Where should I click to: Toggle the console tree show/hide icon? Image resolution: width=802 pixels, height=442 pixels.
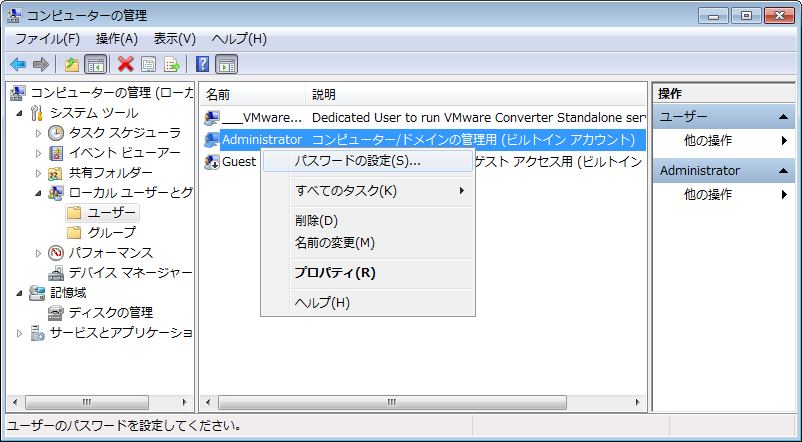click(x=96, y=64)
